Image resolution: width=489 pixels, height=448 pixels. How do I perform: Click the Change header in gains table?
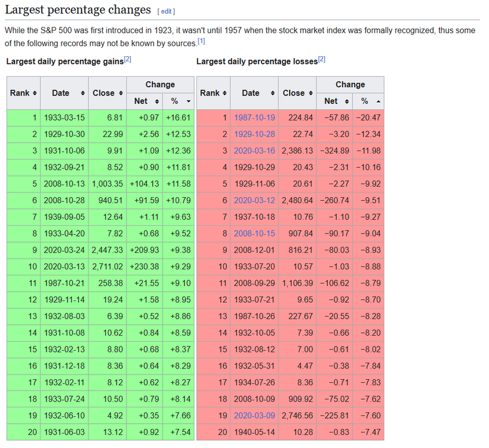pyautogui.click(x=160, y=85)
